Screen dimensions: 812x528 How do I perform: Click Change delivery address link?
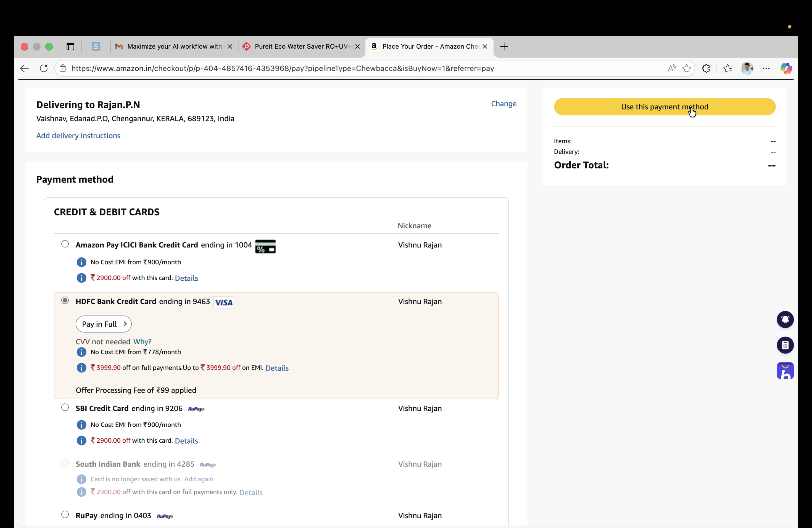point(503,104)
